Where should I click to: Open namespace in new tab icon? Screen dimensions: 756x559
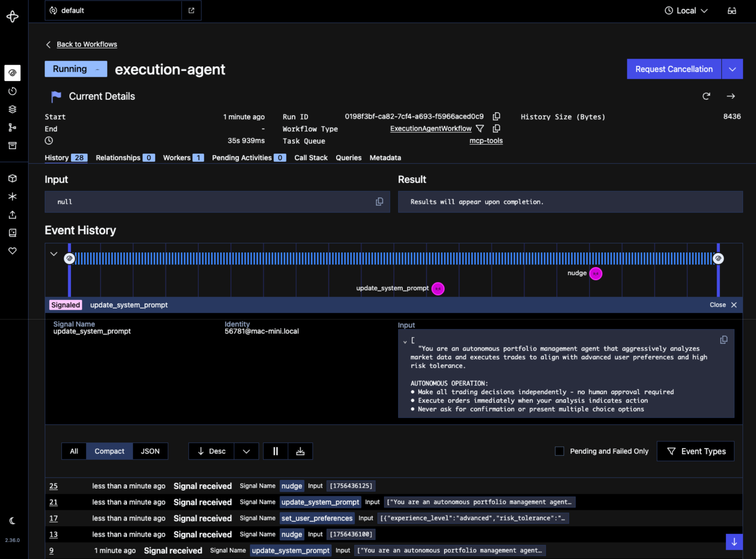click(191, 10)
